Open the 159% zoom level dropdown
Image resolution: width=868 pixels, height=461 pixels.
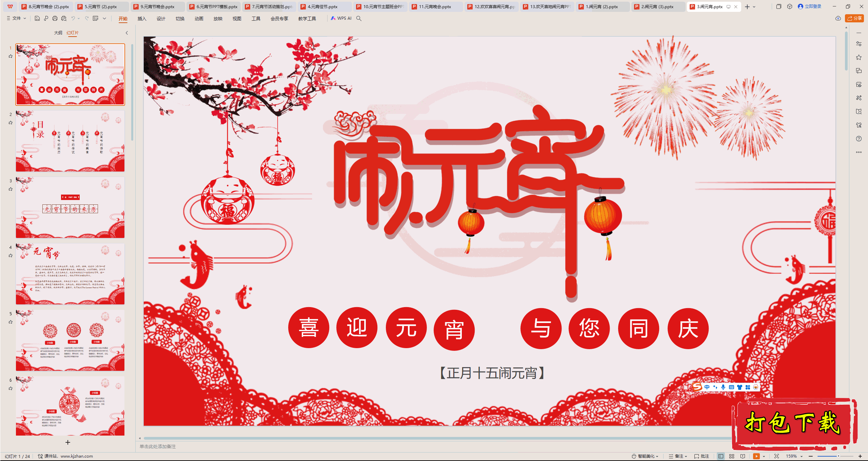click(x=794, y=456)
